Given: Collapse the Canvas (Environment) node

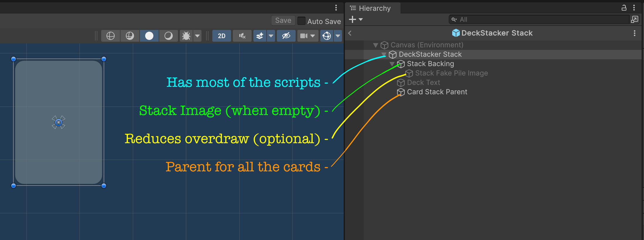Looking at the screenshot, I should [375, 45].
